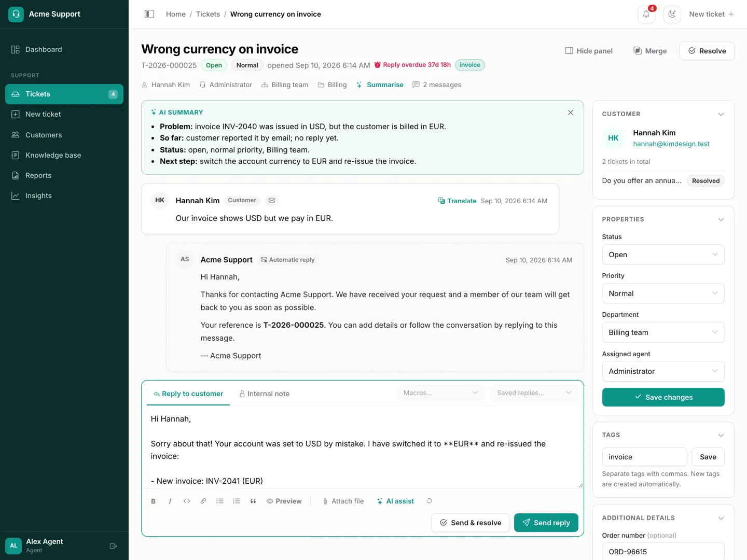The width and height of the screenshot is (747, 560).
Task: Collapse the Customer section
Action: pos(721,114)
